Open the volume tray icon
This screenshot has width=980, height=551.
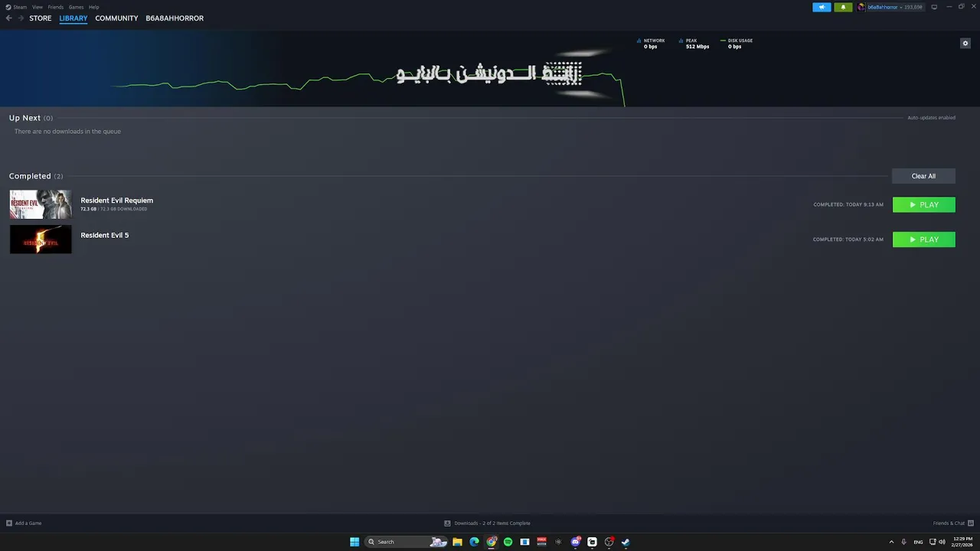(x=942, y=542)
